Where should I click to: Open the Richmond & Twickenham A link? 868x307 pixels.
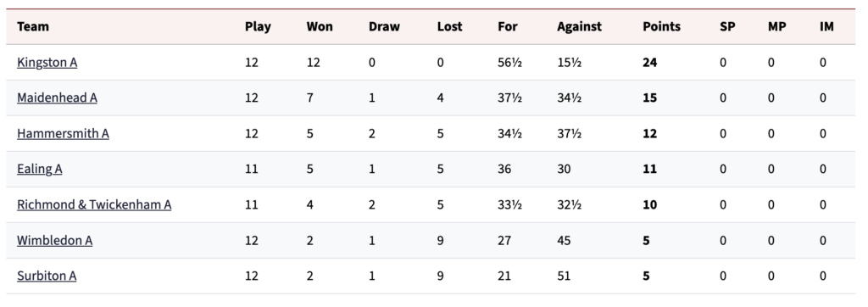tap(94, 204)
